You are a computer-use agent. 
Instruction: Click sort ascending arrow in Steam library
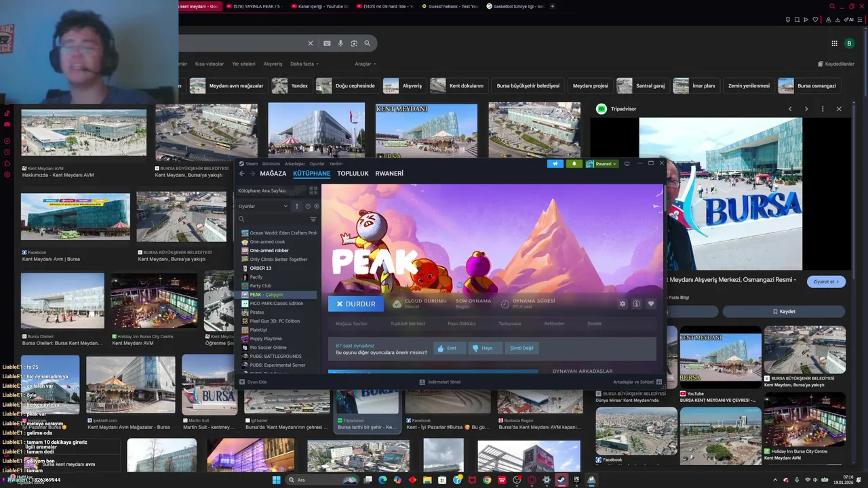click(296, 206)
